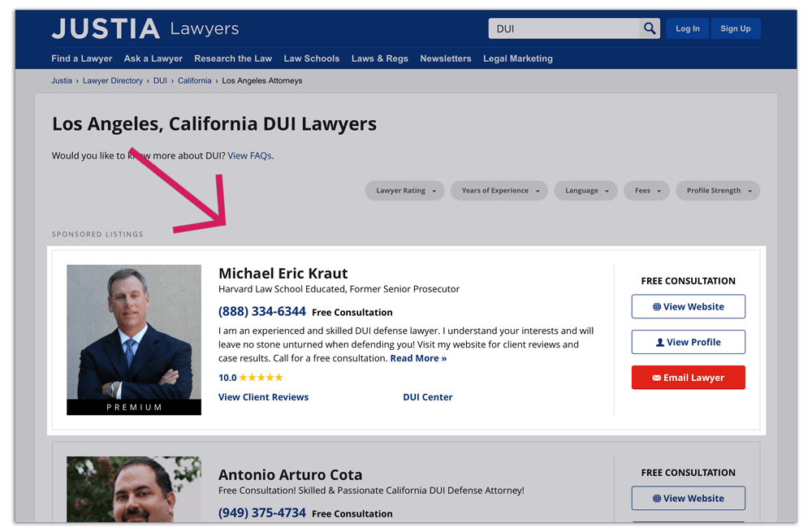Open Newsletters navigation item
This screenshot has height=532, width=812.
[446, 58]
